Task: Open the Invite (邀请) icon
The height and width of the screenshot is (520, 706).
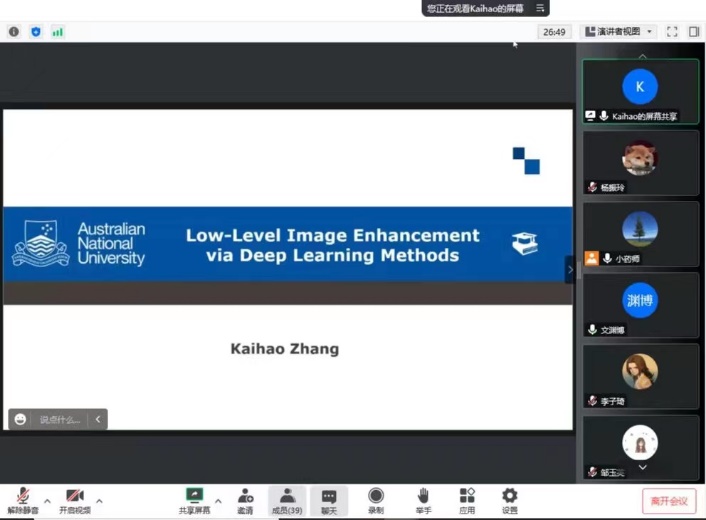Action: [245, 498]
